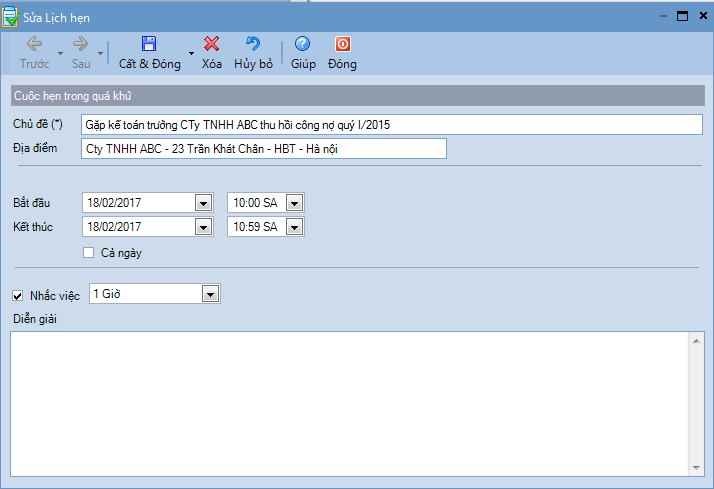Open the Kết thúc date picker dropdown
Image resolution: width=714 pixels, height=489 pixels.
(x=203, y=227)
